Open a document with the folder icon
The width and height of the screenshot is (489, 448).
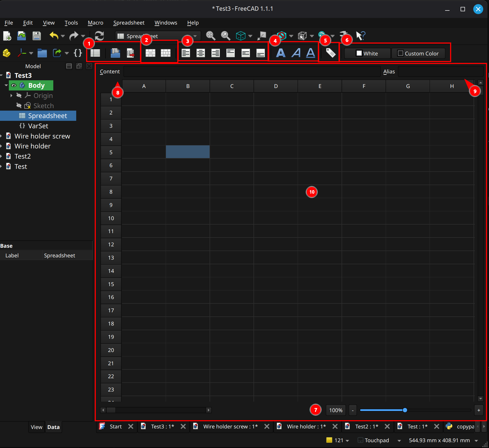(x=22, y=36)
